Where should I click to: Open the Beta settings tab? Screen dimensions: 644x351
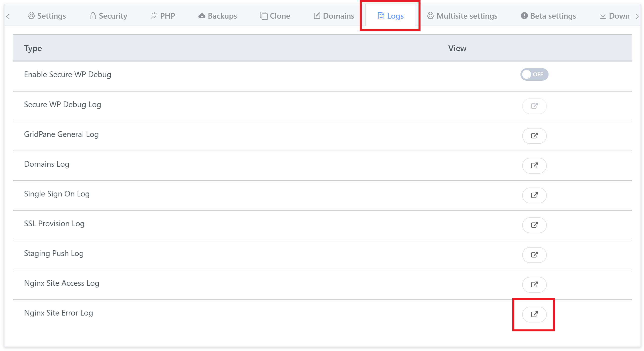(548, 16)
